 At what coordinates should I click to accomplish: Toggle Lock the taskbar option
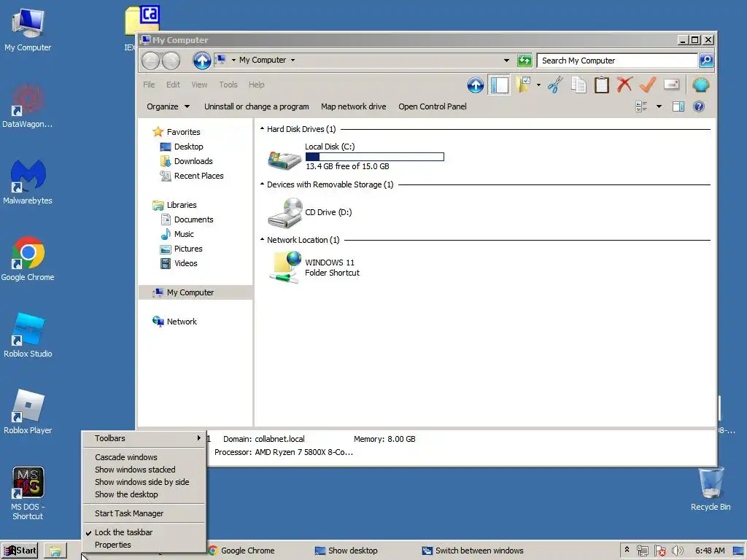click(144, 532)
